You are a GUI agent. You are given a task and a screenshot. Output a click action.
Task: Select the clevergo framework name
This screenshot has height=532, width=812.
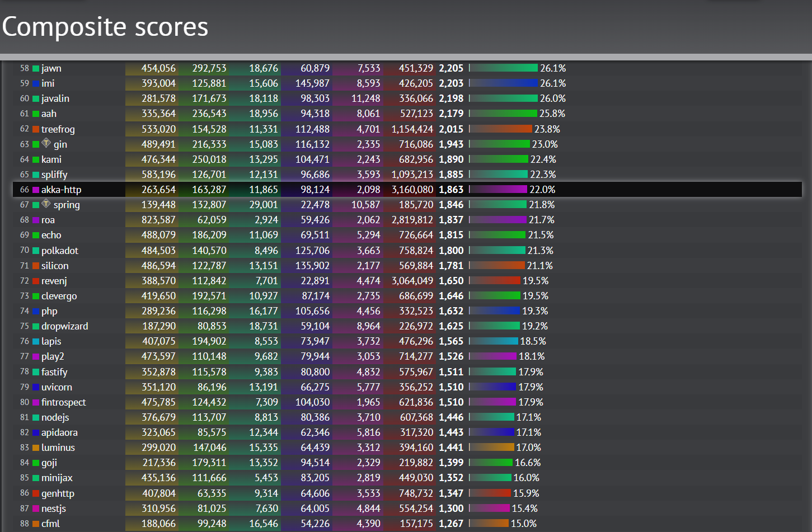(x=59, y=296)
